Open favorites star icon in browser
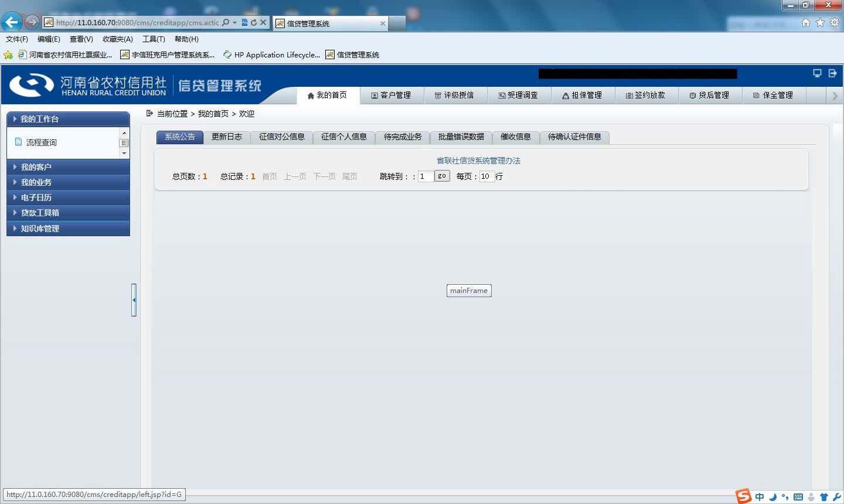 (x=820, y=22)
